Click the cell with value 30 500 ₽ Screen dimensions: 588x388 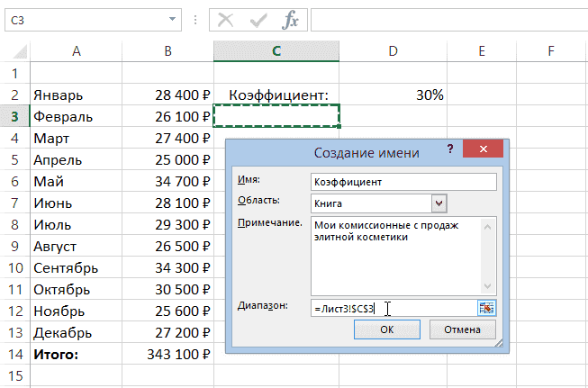167,289
